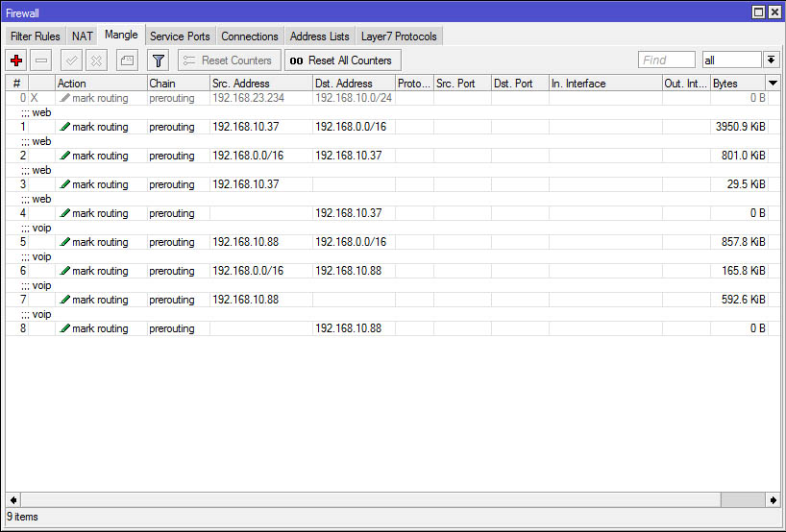
Task: Open the Layer7 Protocols tab
Action: click(x=399, y=36)
